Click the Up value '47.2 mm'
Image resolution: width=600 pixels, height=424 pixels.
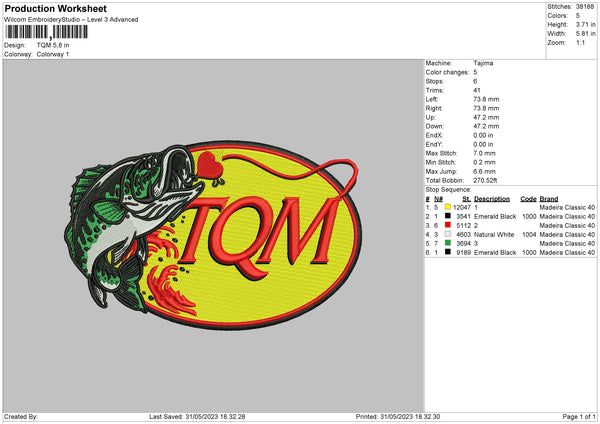click(x=486, y=117)
